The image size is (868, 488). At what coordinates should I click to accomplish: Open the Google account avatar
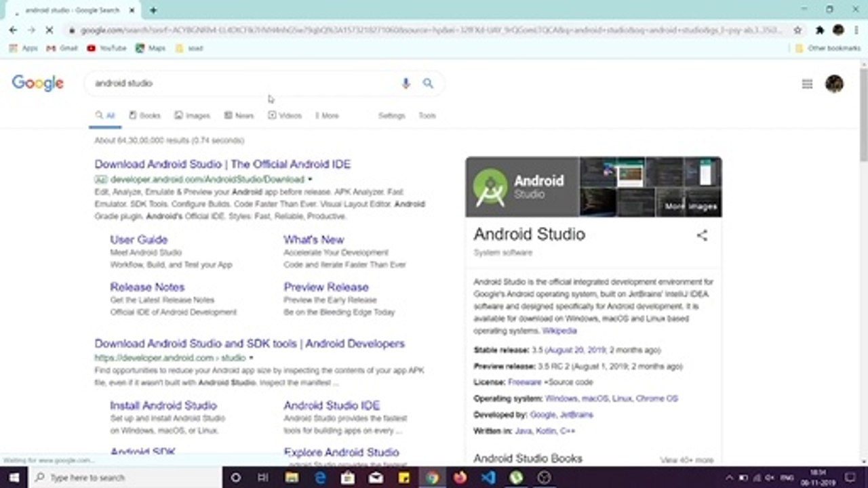(x=834, y=83)
